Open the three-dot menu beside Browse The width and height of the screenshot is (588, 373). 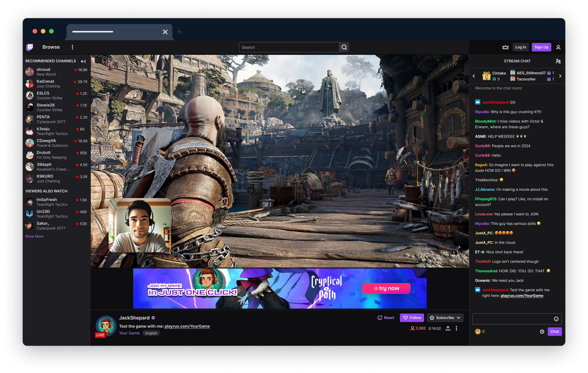pyautogui.click(x=72, y=47)
